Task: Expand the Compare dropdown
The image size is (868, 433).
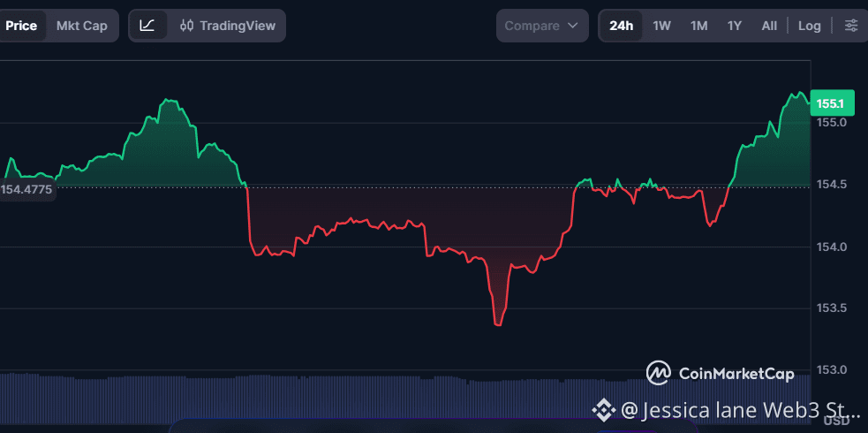Action: 542,26
